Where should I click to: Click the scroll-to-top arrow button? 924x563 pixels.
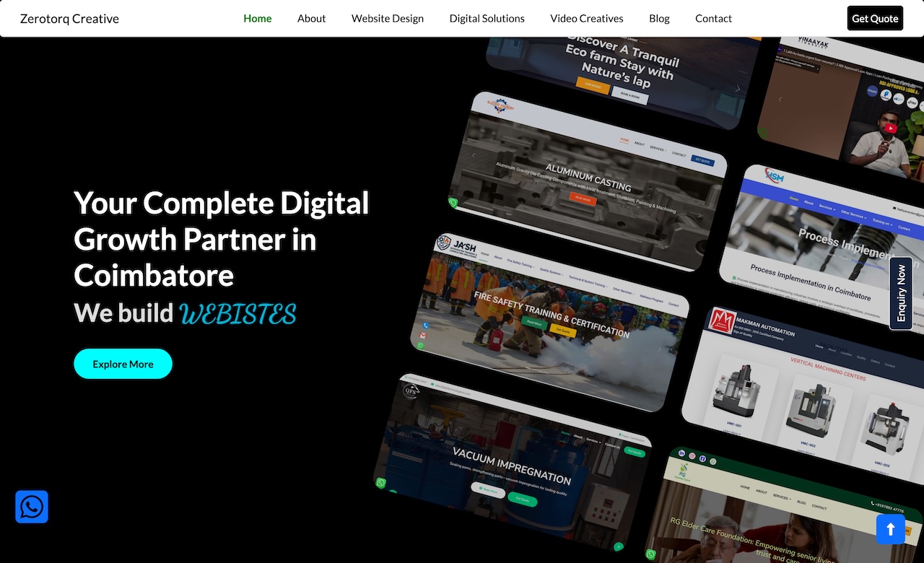click(890, 529)
